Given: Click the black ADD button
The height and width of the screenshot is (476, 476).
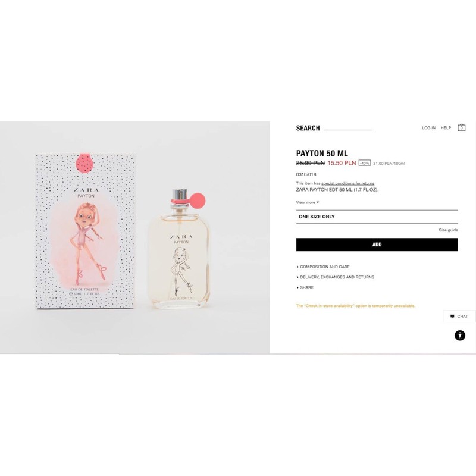Looking at the screenshot, I should [x=377, y=245].
